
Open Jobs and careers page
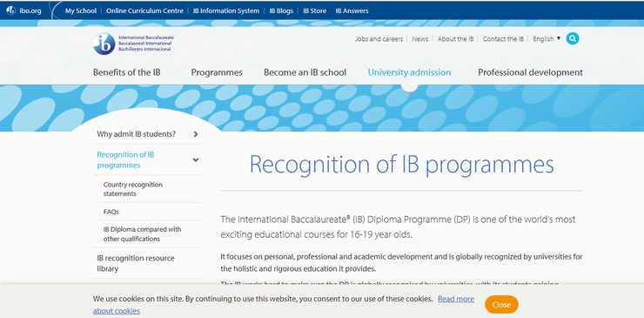(379, 39)
